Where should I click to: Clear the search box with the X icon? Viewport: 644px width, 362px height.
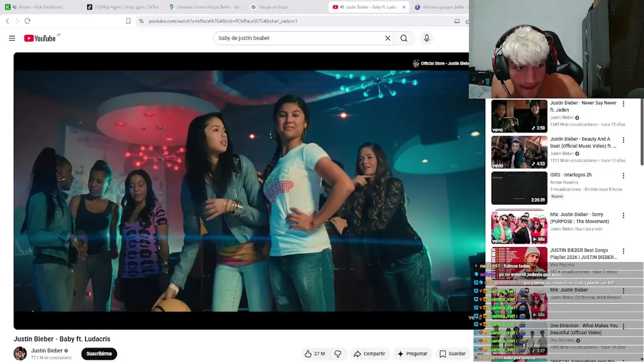(387, 38)
